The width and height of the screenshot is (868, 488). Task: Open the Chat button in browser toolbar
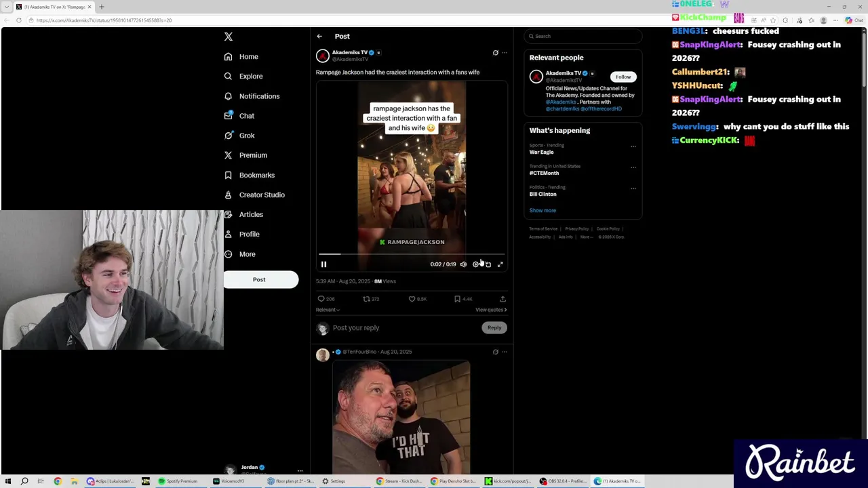click(855, 20)
